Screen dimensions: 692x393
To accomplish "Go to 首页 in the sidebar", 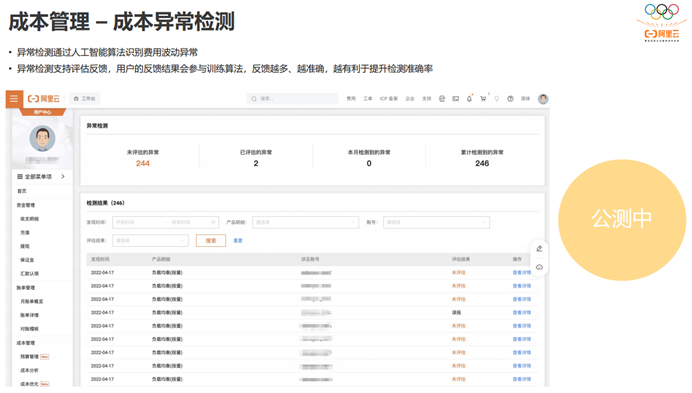I will 22,191.
